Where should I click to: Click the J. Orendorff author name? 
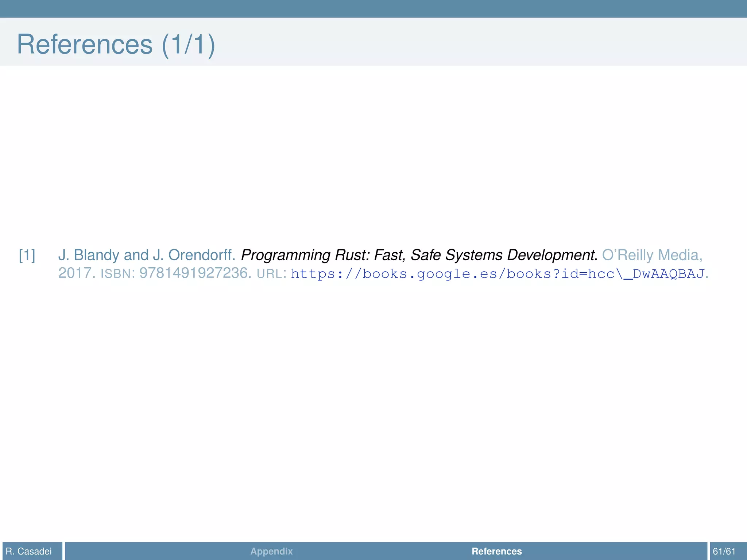click(x=194, y=255)
